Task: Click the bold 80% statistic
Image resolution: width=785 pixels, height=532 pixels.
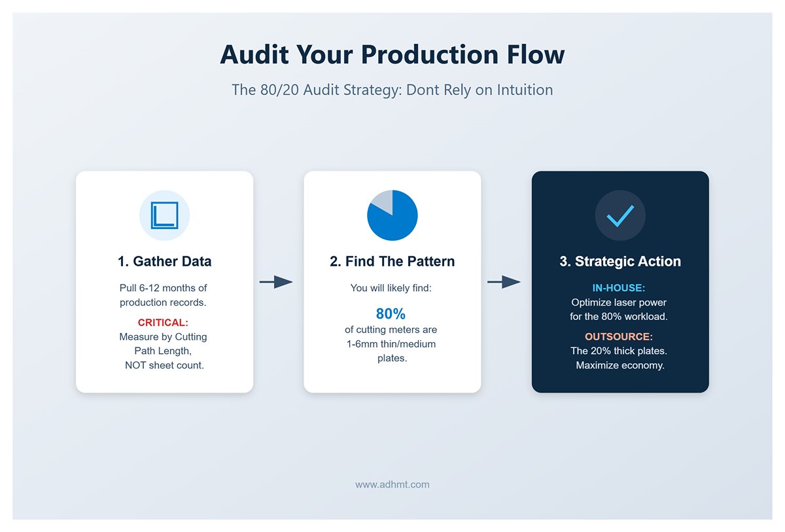Action: click(x=392, y=313)
